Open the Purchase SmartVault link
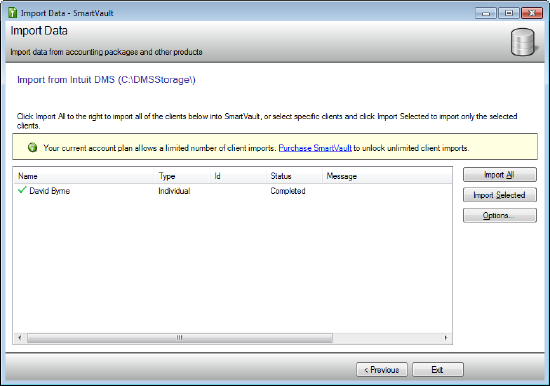Viewport: 550px width, 386px height. coord(315,148)
